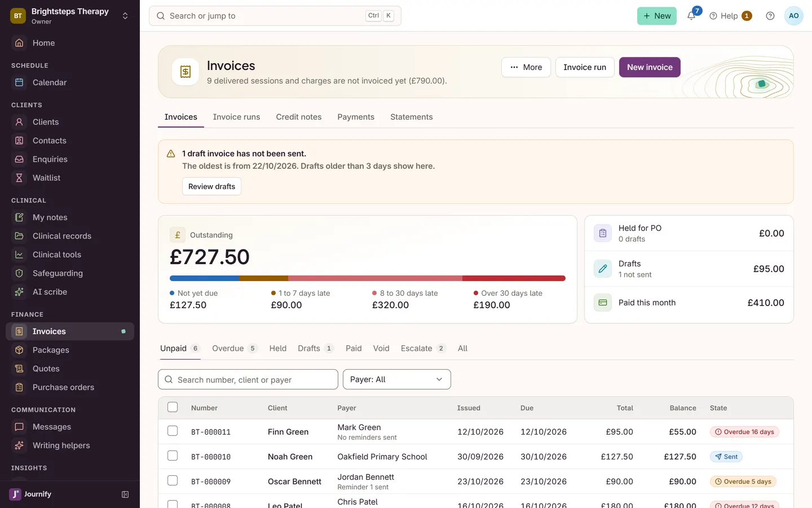Viewport: 812px width, 508px height.
Task: Focus the Search number, client or payer field
Action: tap(248, 379)
